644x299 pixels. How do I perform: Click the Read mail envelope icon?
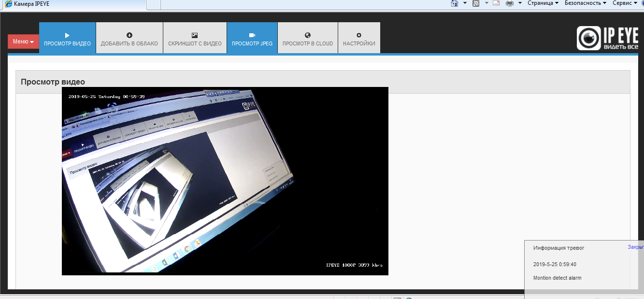[496, 3]
